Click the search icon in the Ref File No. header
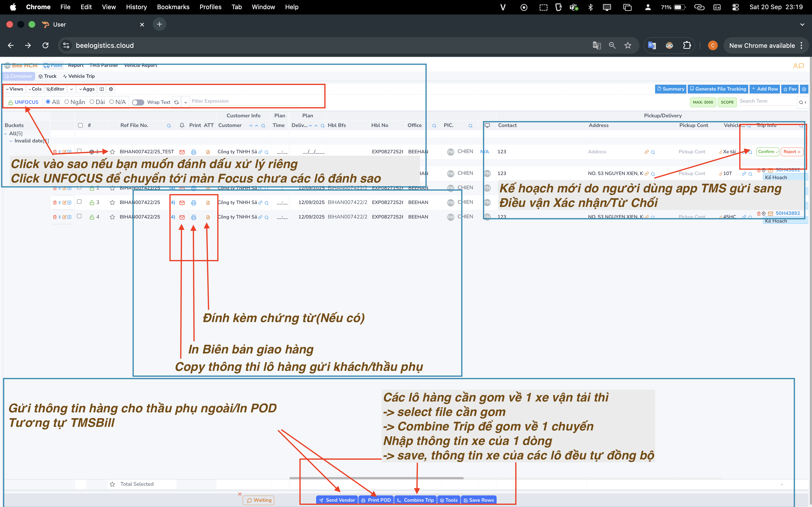Screen dimensions: 812x507 coord(169,126)
